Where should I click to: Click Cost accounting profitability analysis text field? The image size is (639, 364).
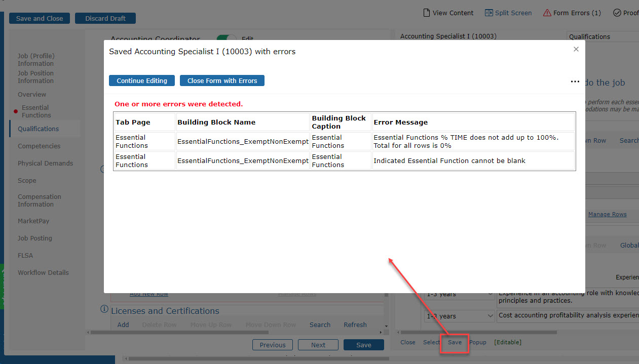(568, 315)
